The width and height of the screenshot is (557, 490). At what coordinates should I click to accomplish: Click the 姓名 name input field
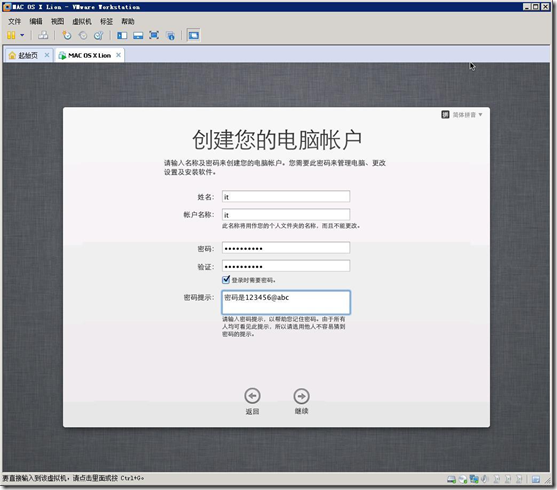[x=286, y=196]
